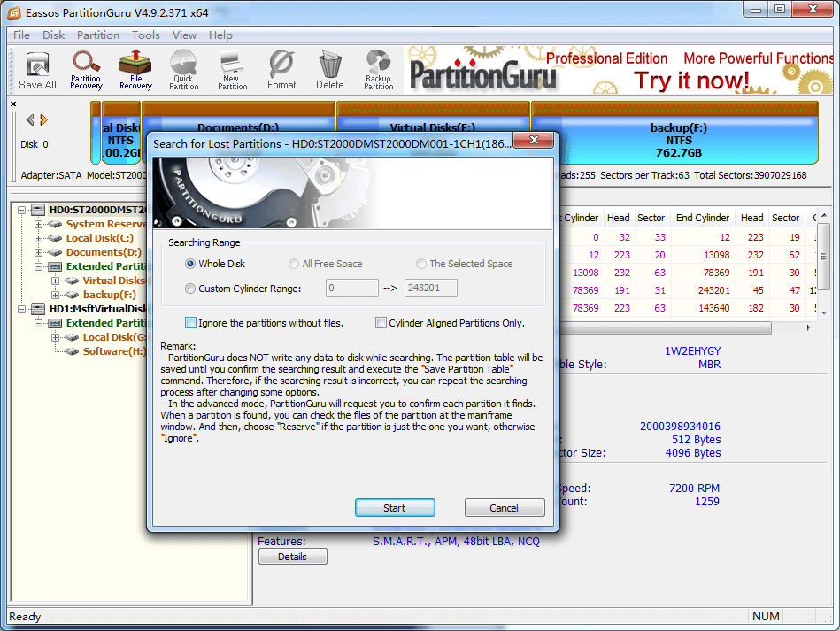Expand the Documents(D:) tree node
Screen dimensions: 840x631
coord(39,252)
